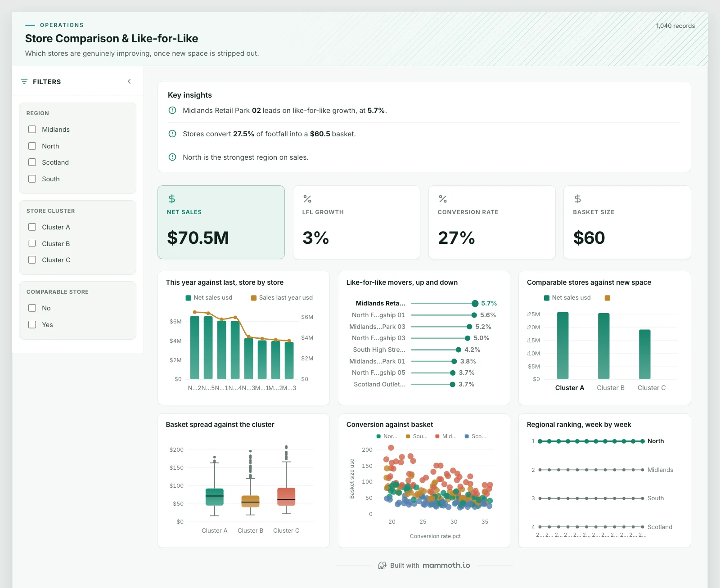Image resolution: width=720 pixels, height=588 pixels.
Task: Toggle Net sales usd legend in comparable chart
Action: click(x=567, y=298)
